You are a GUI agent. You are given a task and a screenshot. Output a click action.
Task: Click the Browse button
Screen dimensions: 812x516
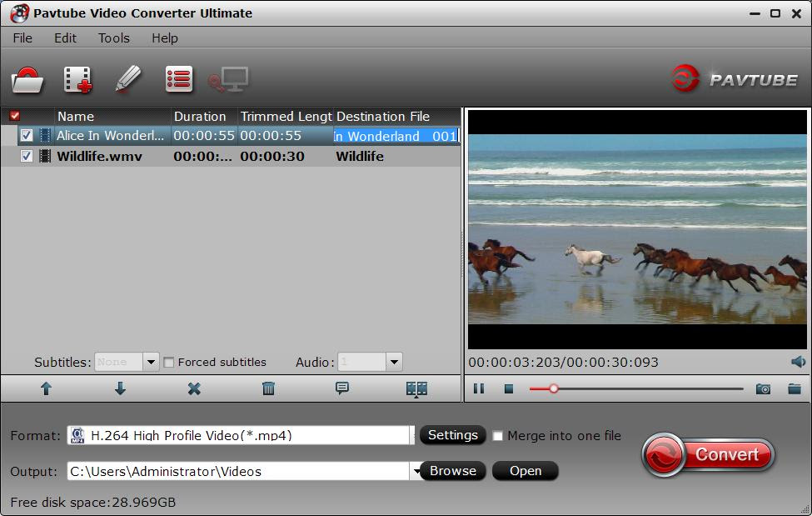click(452, 471)
